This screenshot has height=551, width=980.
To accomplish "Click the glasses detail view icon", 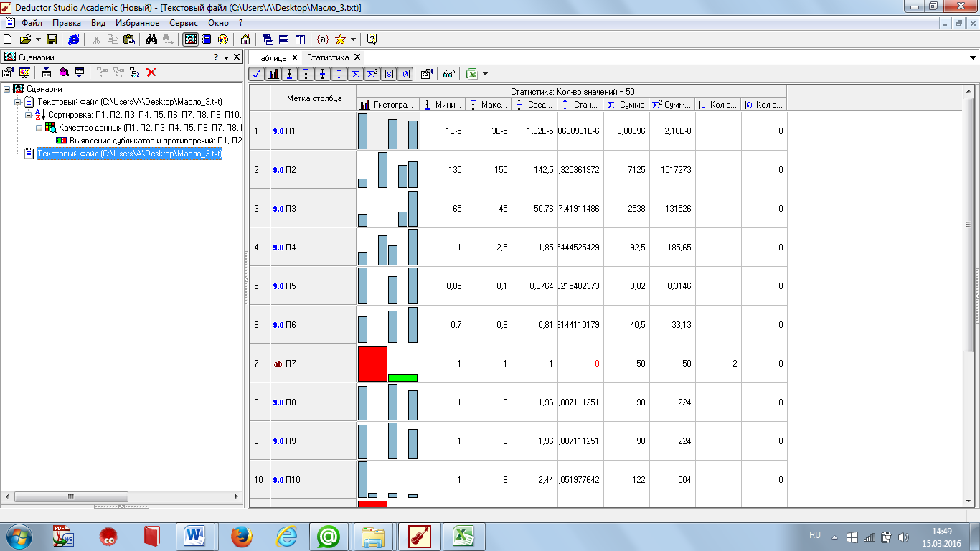I will pyautogui.click(x=449, y=74).
